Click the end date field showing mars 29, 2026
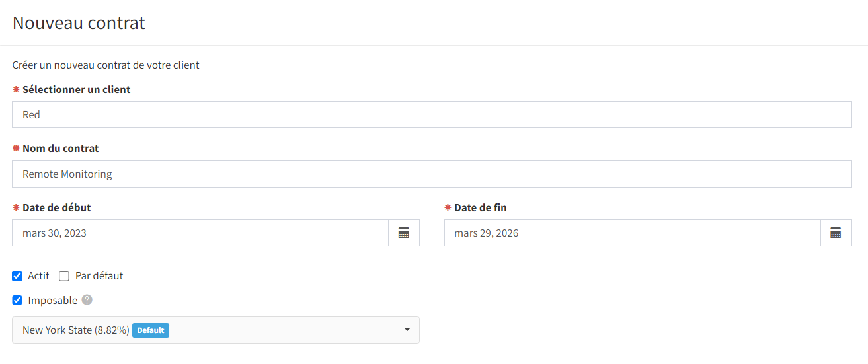This screenshot has width=868, height=364. pyautogui.click(x=633, y=233)
